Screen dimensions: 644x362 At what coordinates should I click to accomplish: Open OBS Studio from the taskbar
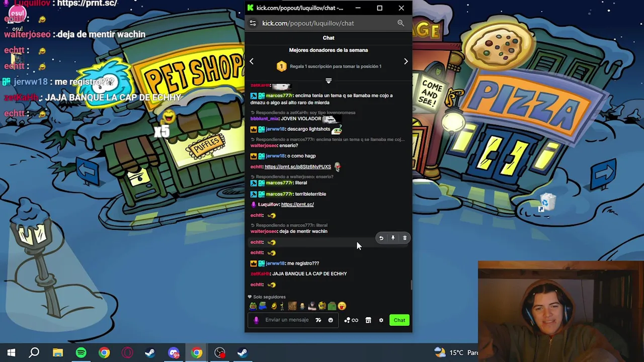pyautogui.click(x=220, y=353)
